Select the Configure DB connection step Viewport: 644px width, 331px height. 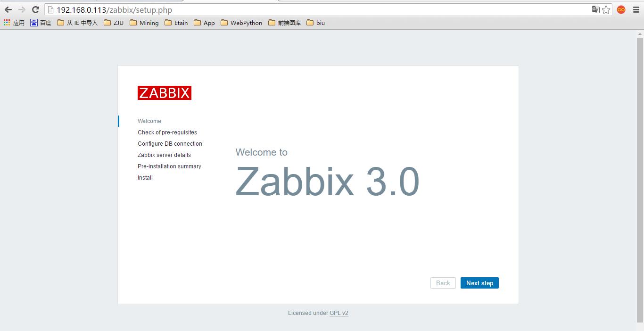point(170,143)
